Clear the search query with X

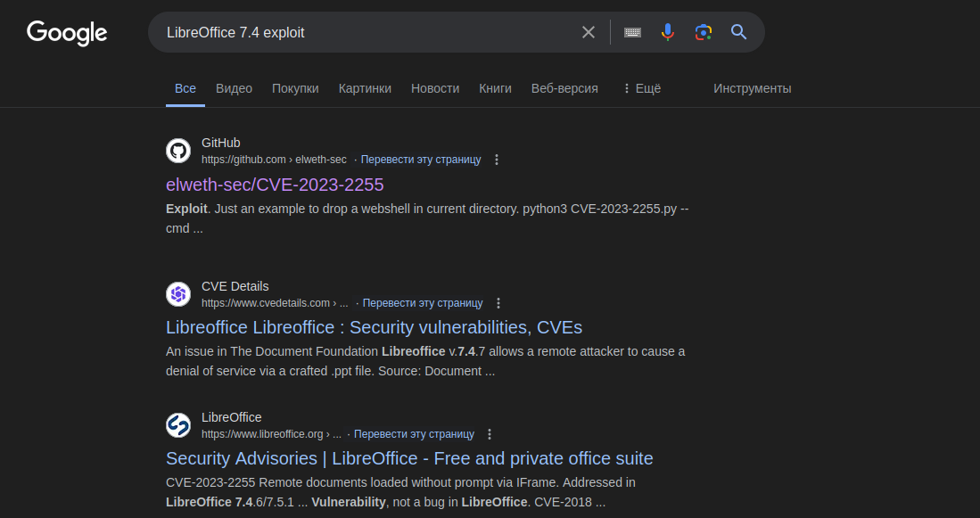tap(589, 32)
